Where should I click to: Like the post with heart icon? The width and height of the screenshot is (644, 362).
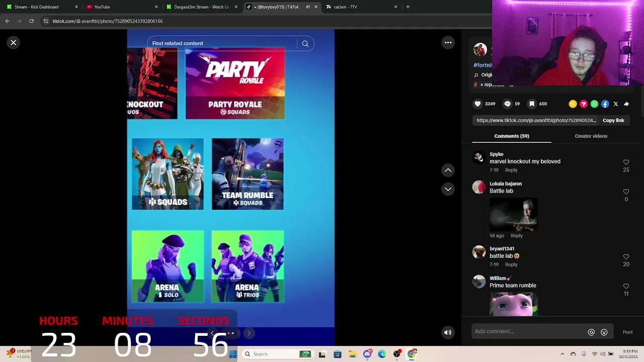(477, 104)
